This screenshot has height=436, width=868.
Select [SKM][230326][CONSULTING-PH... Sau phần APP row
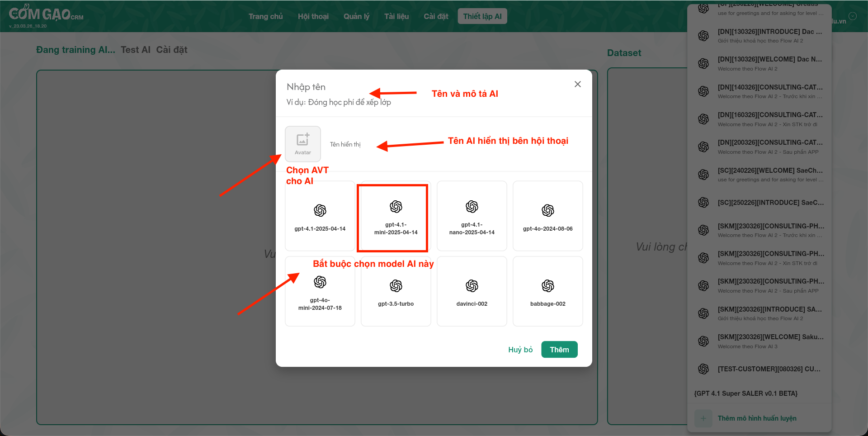760,285
